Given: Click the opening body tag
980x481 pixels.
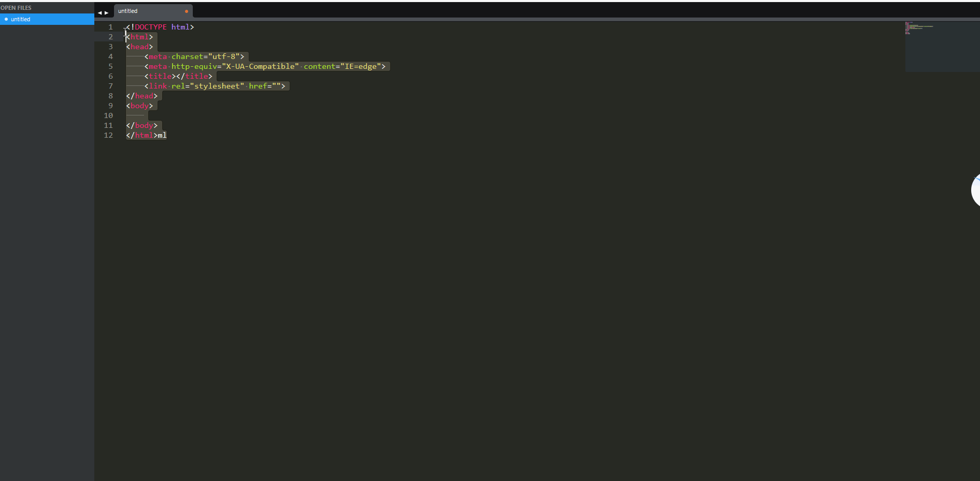Looking at the screenshot, I should [139, 106].
